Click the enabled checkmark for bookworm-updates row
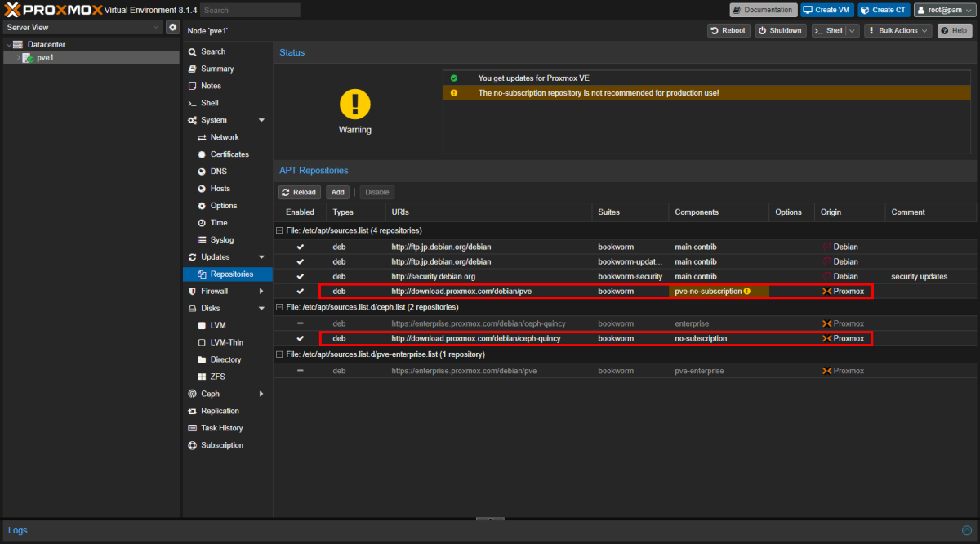 click(x=300, y=261)
